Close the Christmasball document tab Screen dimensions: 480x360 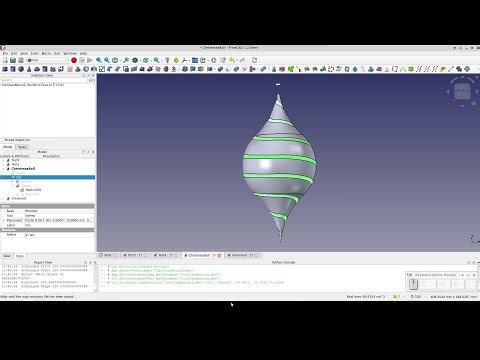tap(219, 255)
